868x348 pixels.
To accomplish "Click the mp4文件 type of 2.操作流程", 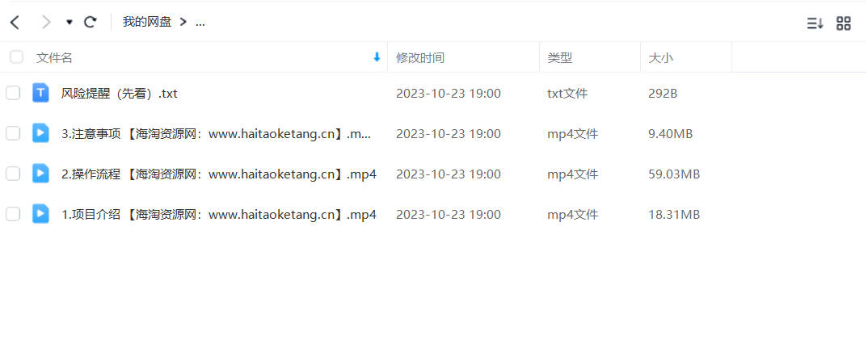I will coord(573,174).
